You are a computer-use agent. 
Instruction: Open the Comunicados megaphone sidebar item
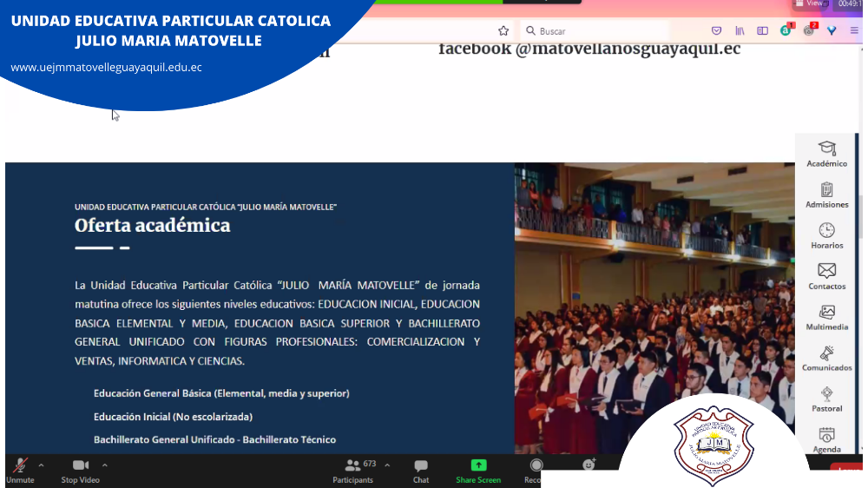826,359
